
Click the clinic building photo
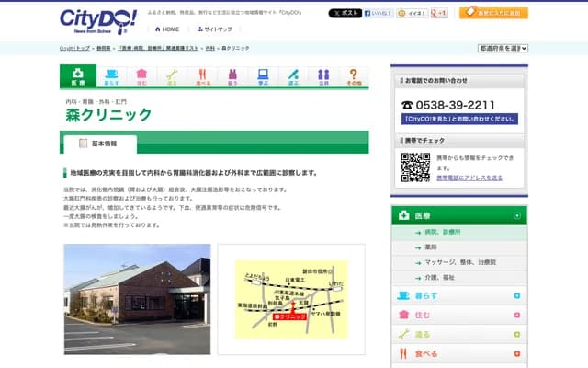coord(137,299)
